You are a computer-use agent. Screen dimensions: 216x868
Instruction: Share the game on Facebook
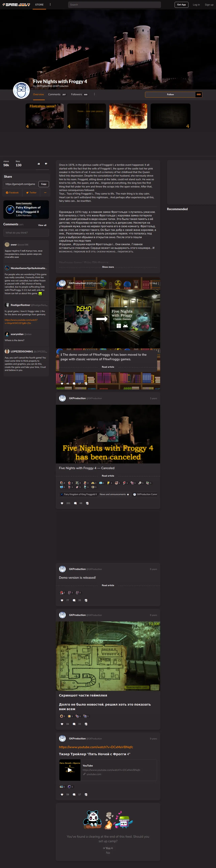[12, 192]
